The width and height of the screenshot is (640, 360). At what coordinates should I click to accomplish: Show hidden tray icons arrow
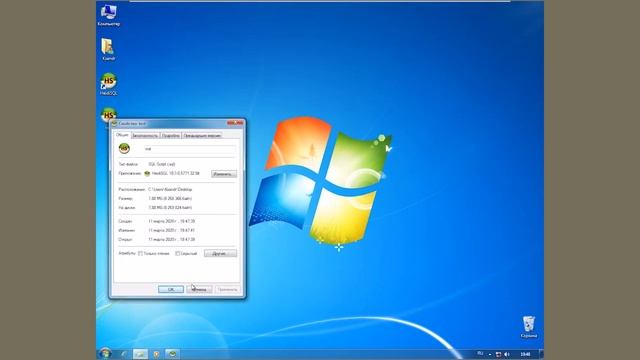(490, 354)
